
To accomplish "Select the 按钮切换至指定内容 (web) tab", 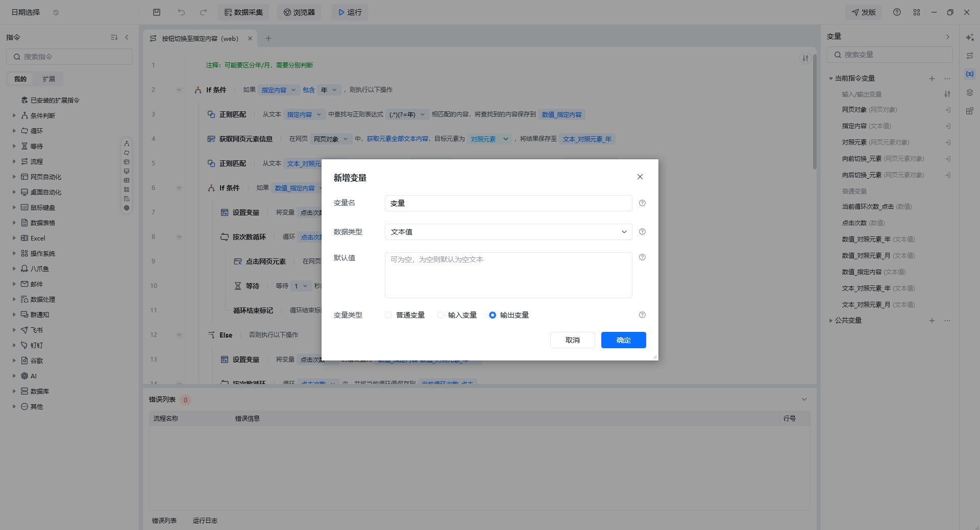I will [200, 38].
